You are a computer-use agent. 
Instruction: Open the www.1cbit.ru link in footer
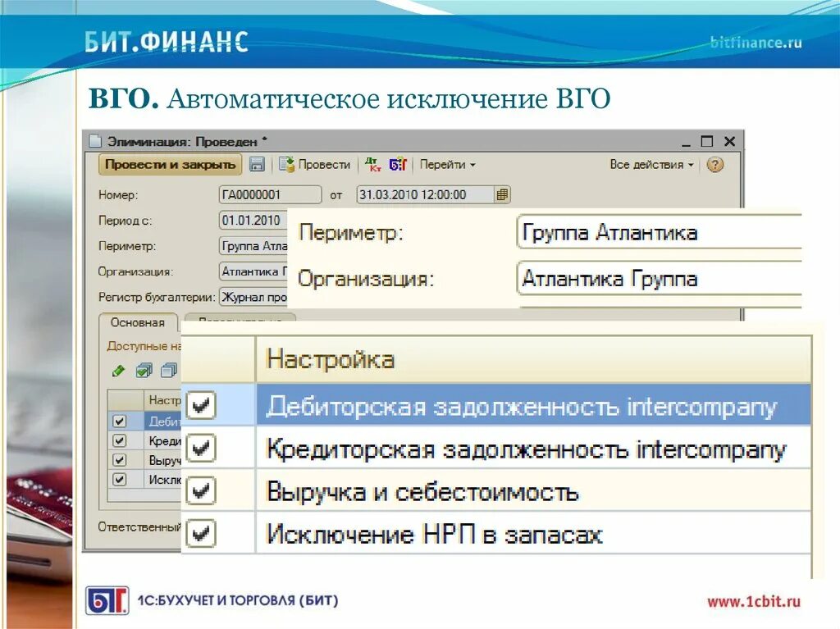click(x=754, y=601)
